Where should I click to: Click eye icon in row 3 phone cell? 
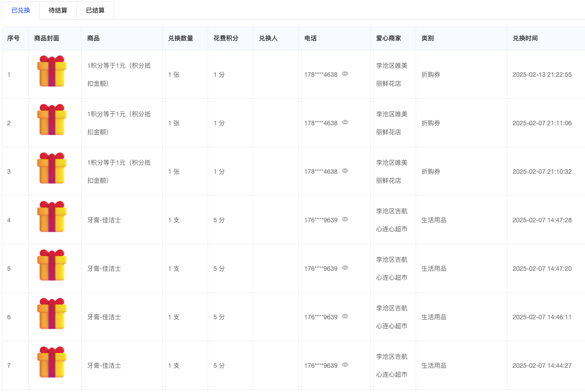pos(345,171)
